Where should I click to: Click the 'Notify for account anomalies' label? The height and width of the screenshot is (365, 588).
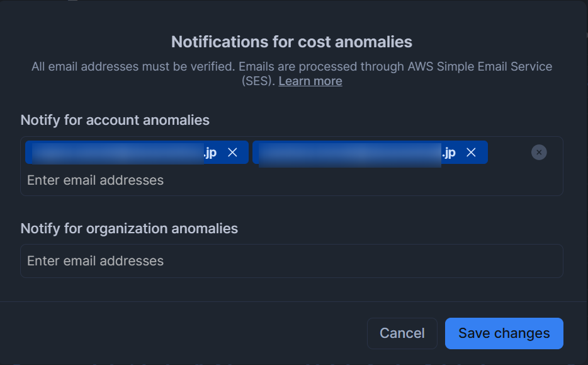(x=115, y=120)
